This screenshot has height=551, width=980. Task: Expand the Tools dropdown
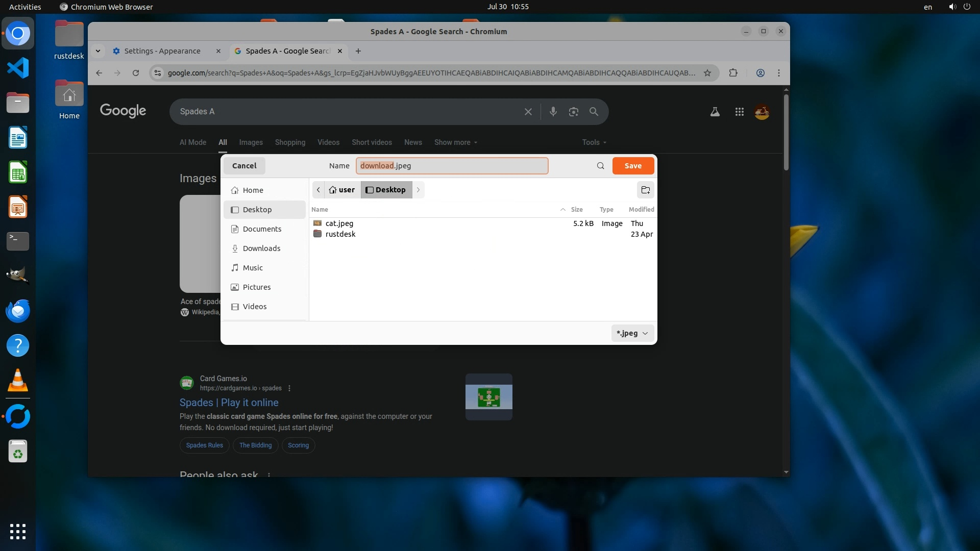(x=594, y=142)
